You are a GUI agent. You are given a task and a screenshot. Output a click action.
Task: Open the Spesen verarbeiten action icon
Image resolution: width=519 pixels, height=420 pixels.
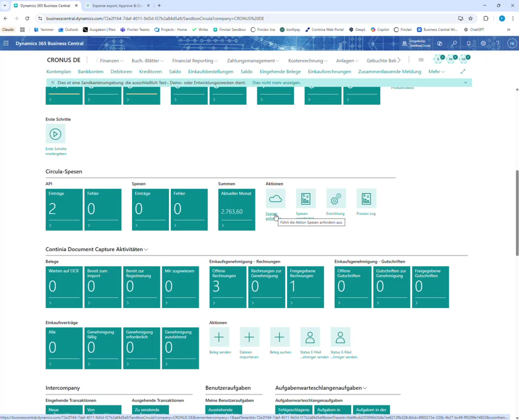(305, 199)
